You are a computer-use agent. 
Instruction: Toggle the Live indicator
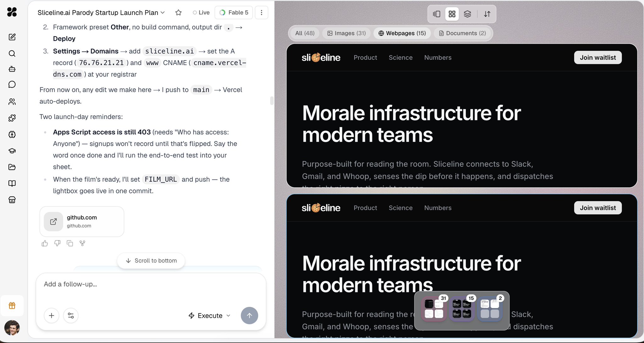click(x=201, y=13)
